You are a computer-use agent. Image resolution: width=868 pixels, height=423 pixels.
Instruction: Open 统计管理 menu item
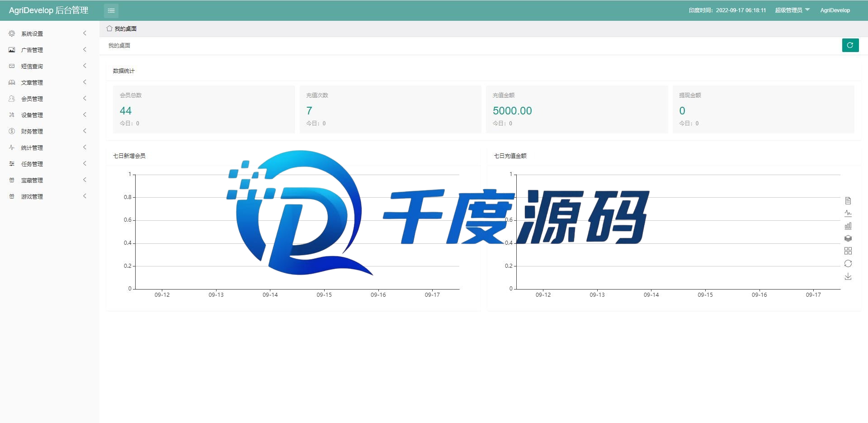pyautogui.click(x=50, y=147)
